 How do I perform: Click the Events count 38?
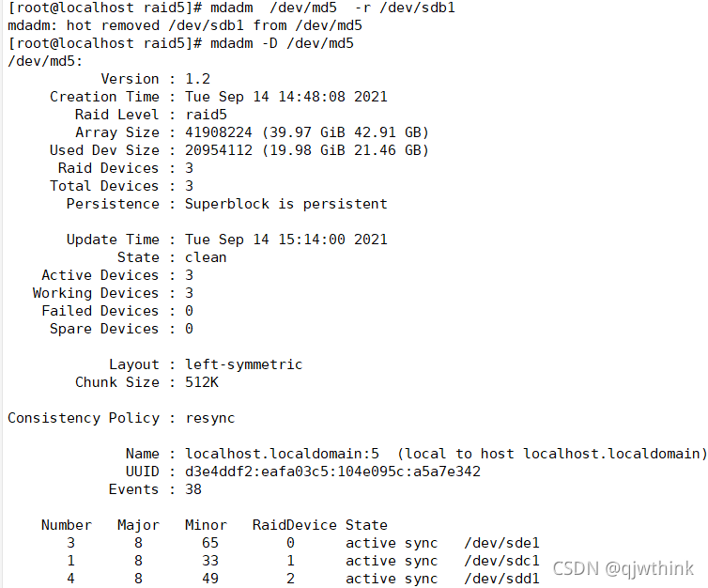pos(192,489)
